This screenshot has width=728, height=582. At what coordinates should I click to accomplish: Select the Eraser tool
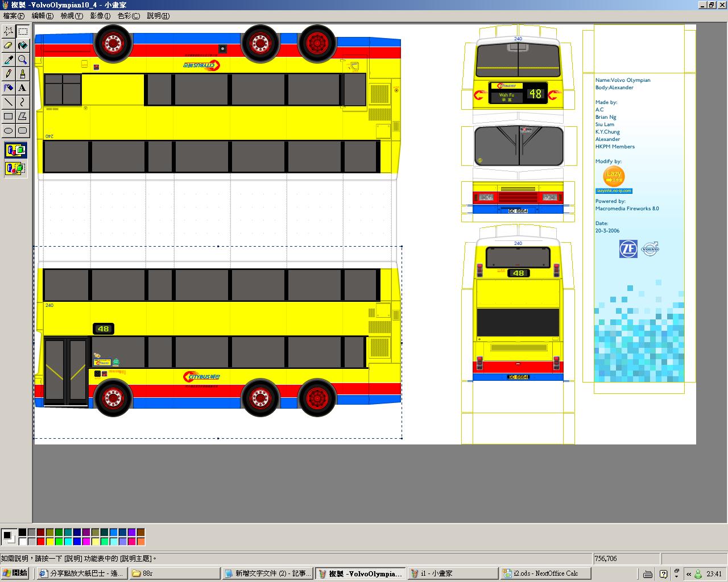tap(9, 45)
